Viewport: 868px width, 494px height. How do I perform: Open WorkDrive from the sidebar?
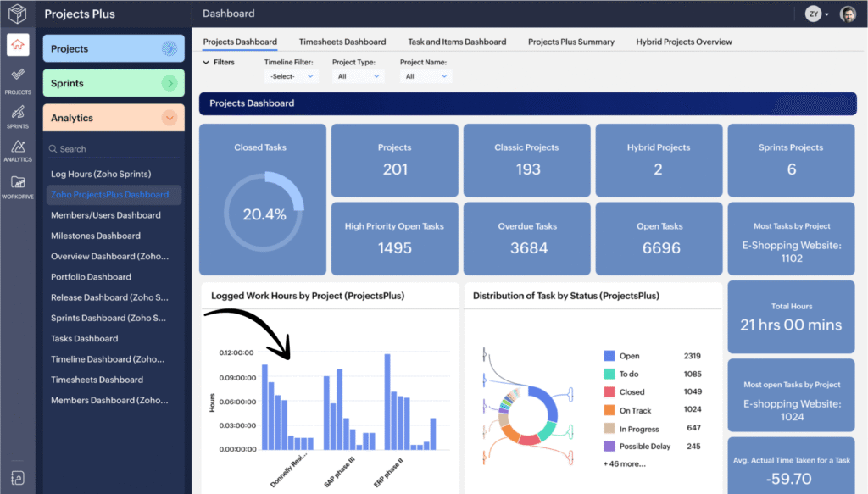18,185
